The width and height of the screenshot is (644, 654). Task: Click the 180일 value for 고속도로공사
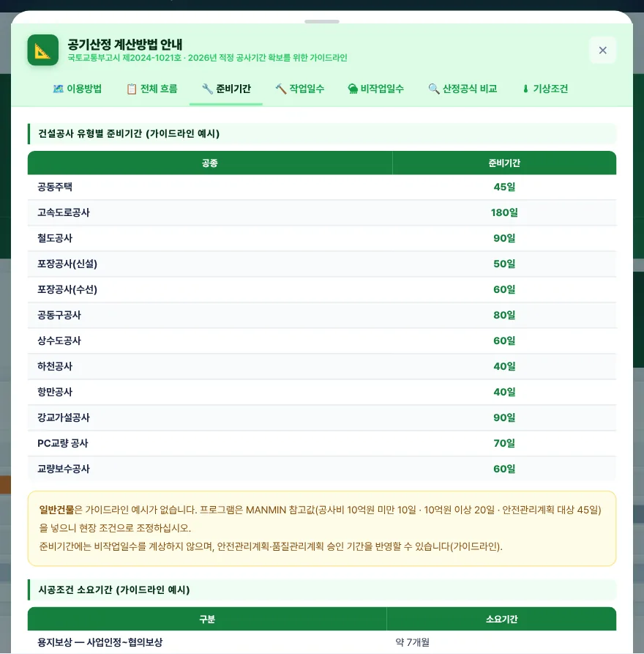[x=504, y=212]
